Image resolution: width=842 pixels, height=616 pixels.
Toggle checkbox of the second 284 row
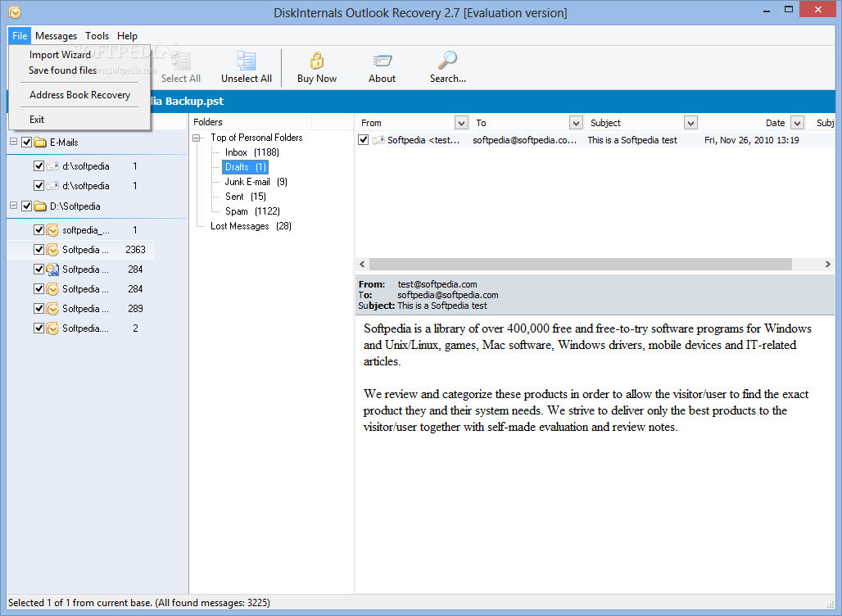pyautogui.click(x=38, y=289)
